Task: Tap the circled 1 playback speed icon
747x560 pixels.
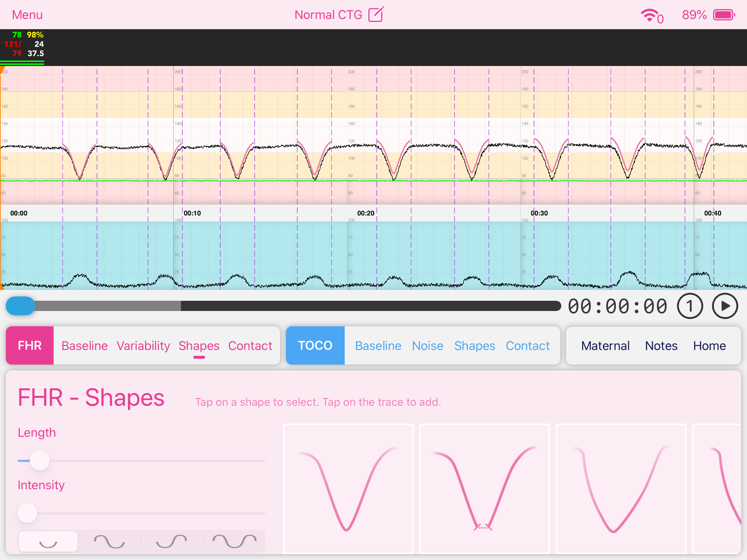Action: point(689,306)
